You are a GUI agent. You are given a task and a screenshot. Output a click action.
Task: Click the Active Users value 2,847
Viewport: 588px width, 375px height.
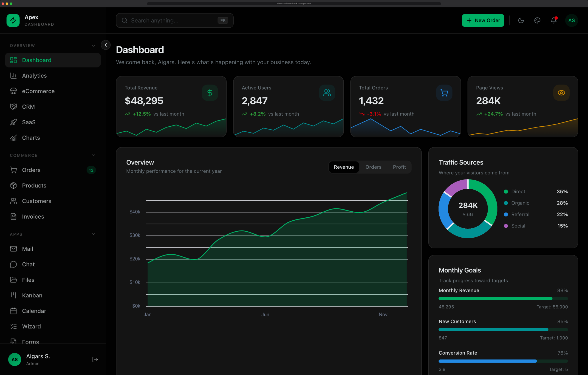pos(255,101)
